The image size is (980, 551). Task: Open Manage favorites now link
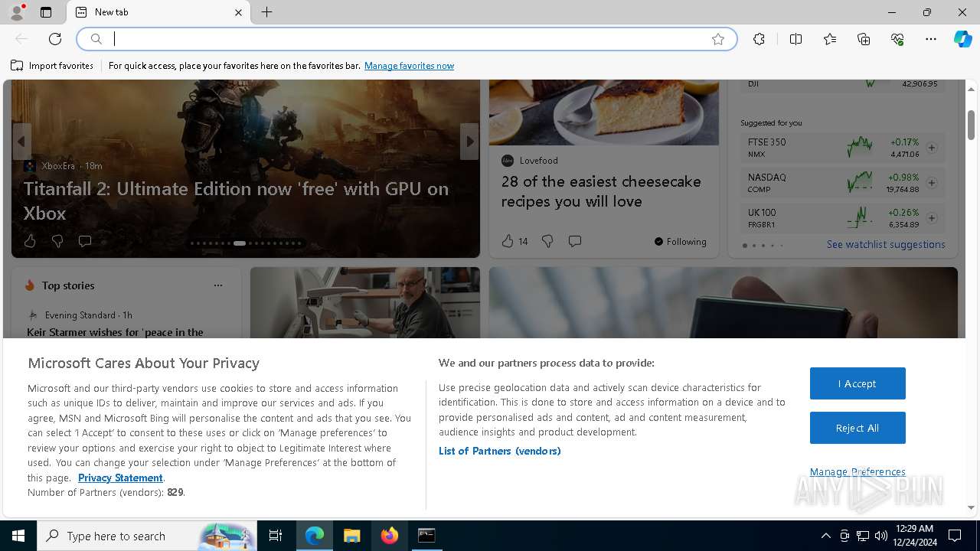[409, 66]
